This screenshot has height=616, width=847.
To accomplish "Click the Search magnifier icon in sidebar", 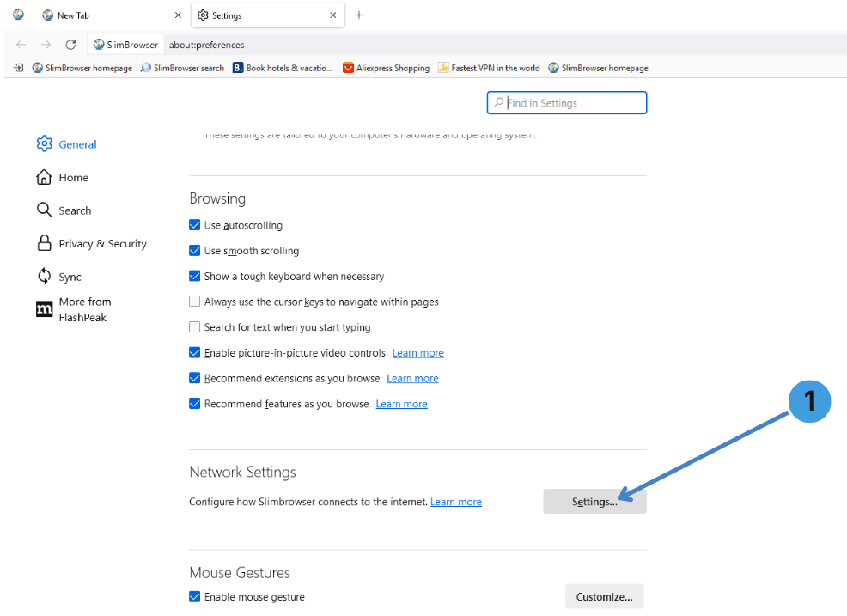I will pyautogui.click(x=44, y=210).
